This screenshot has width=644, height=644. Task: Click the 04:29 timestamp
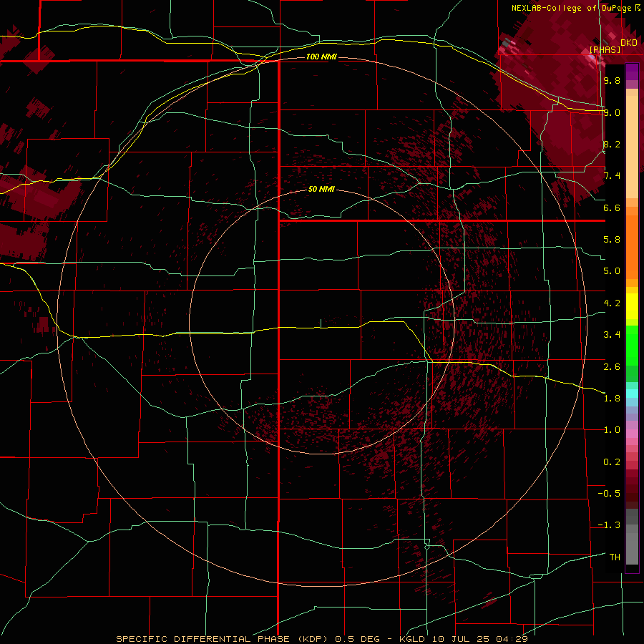[x=512, y=639]
